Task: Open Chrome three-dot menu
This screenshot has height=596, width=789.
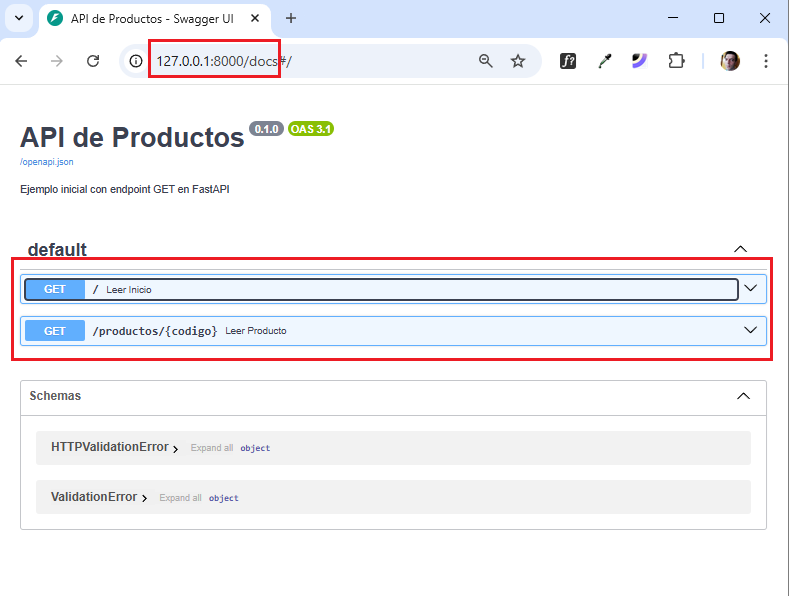Action: click(766, 61)
